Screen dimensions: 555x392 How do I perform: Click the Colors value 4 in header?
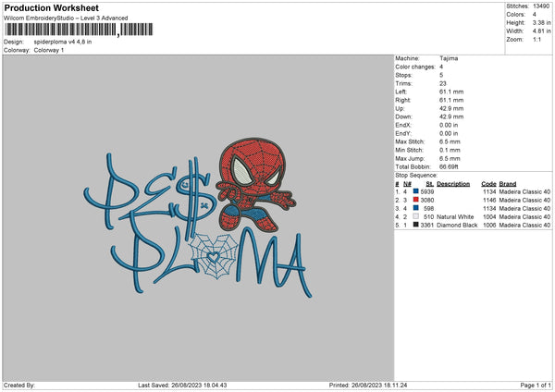534,15
